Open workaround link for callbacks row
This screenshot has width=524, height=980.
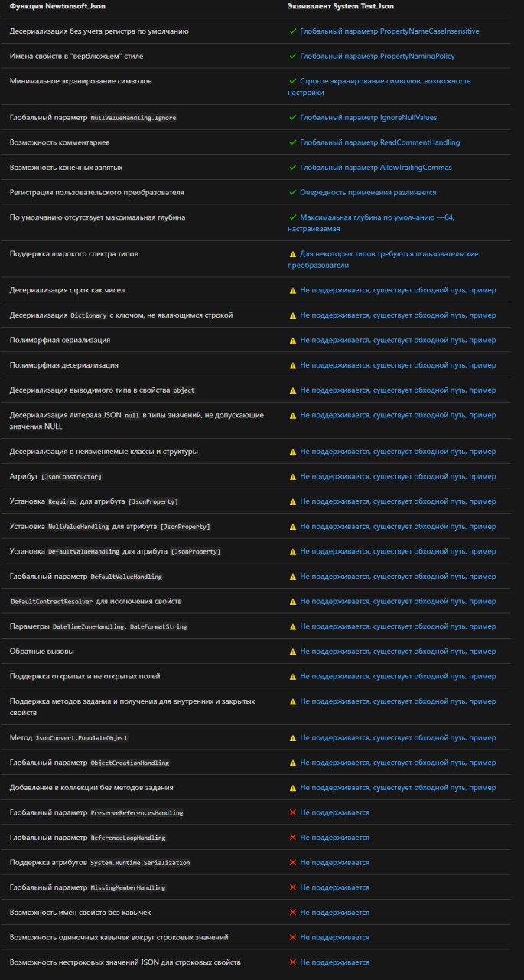click(398, 652)
